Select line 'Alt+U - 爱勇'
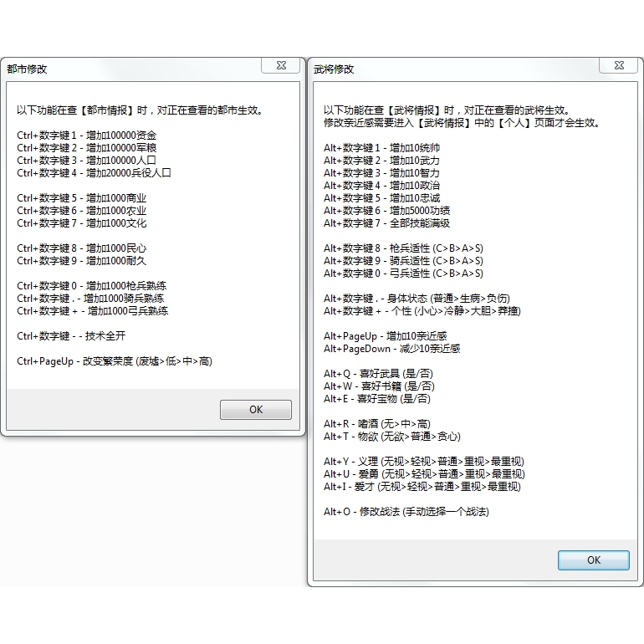 coord(424,474)
